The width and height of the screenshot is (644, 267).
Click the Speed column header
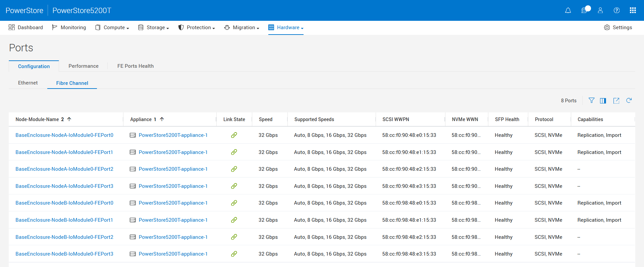(x=266, y=119)
